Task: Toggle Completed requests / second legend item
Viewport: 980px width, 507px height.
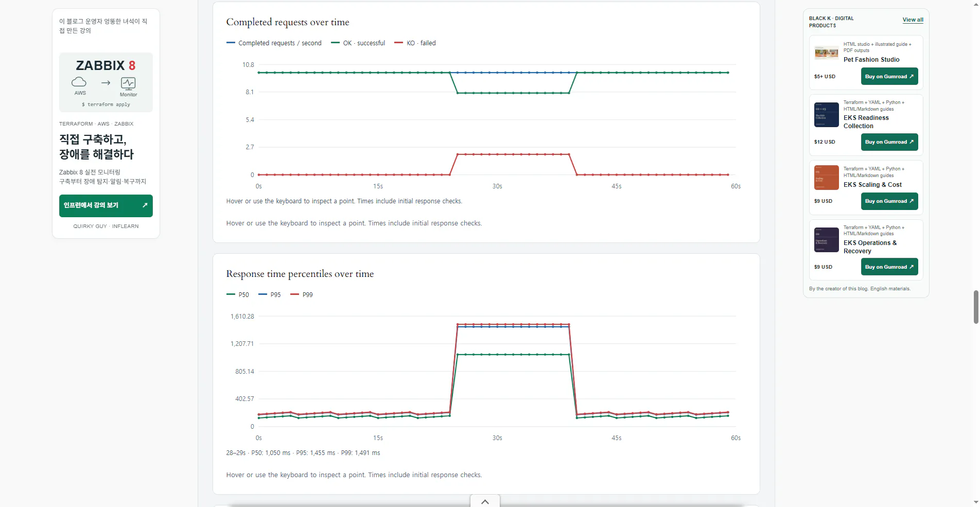Action: tap(274, 43)
